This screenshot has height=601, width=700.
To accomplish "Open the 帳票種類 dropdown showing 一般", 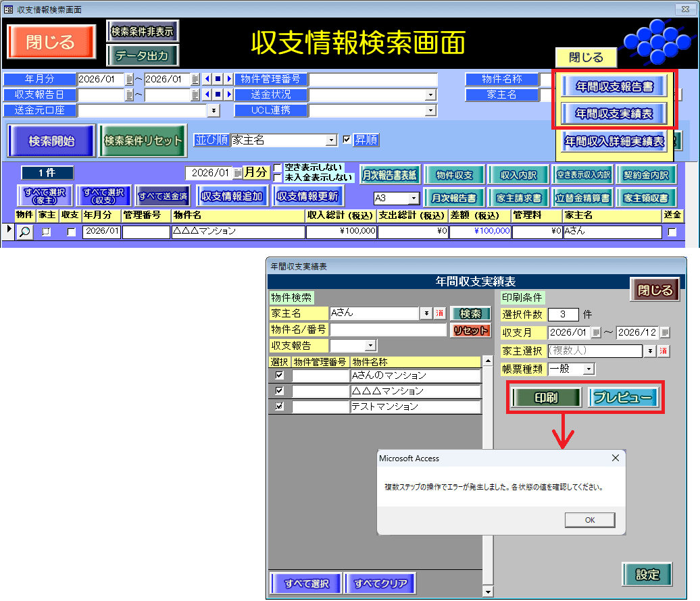I will (589, 369).
